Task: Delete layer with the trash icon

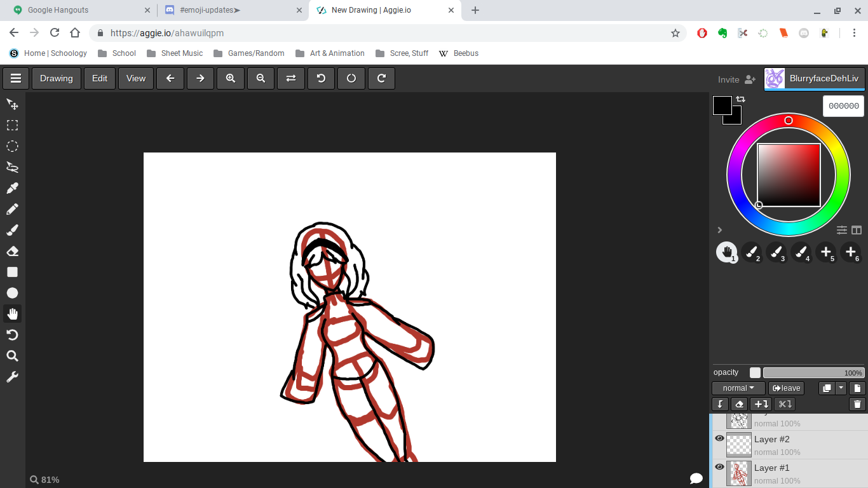Action: [857, 404]
